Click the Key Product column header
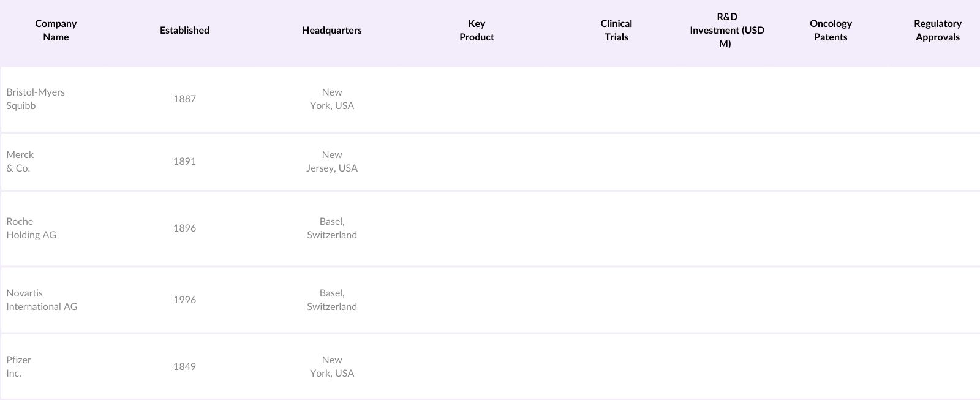The height and width of the screenshot is (400, 980). (477, 31)
